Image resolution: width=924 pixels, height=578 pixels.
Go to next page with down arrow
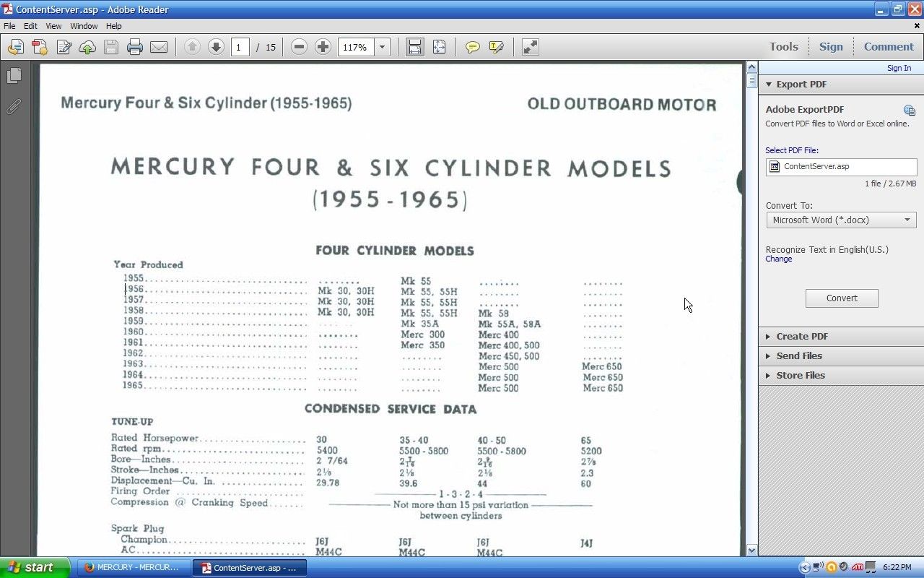pyautogui.click(x=216, y=47)
